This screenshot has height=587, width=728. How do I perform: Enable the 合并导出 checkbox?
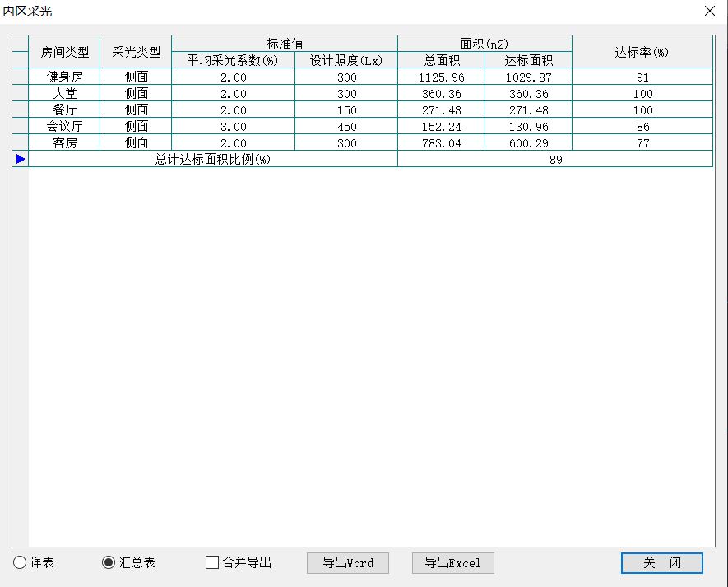pos(212,563)
